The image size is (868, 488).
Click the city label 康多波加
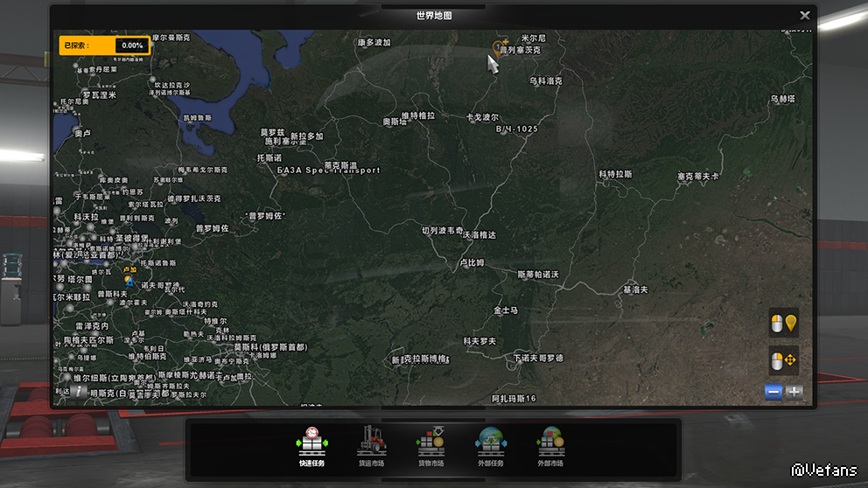coord(374,42)
